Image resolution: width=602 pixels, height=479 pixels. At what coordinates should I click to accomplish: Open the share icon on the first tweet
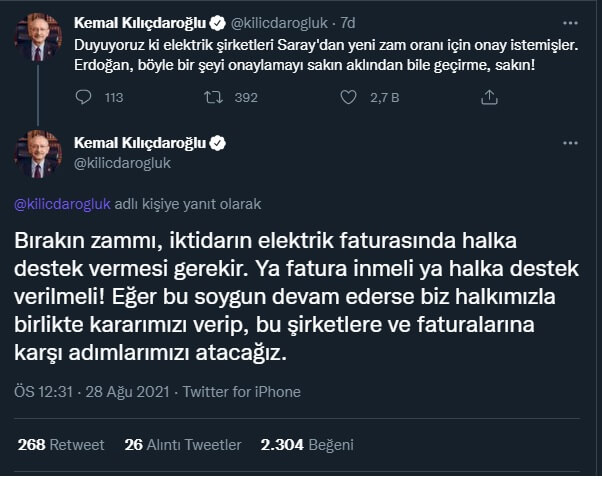click(x=489, y=97)
